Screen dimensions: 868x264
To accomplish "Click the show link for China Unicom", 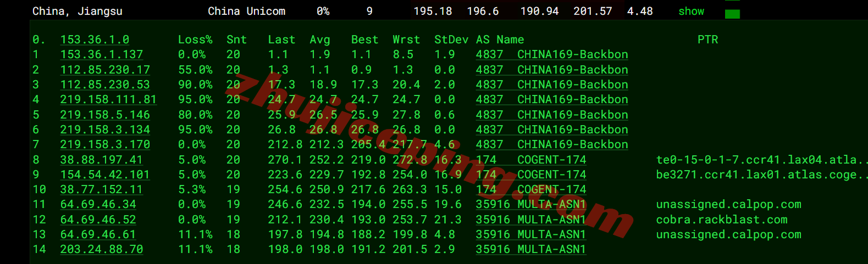I will click(691, 11).
